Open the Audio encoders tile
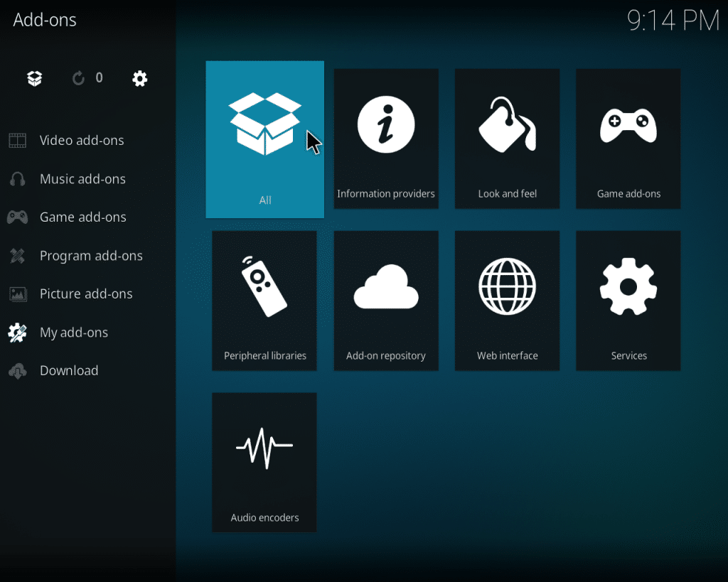Screen dimensions: 728x582 click(264, 462)
